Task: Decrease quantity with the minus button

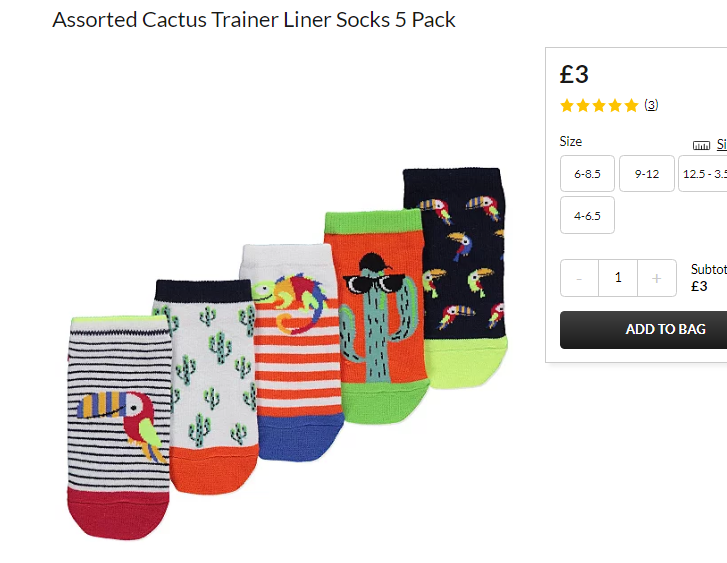Action: click(579, 278)
